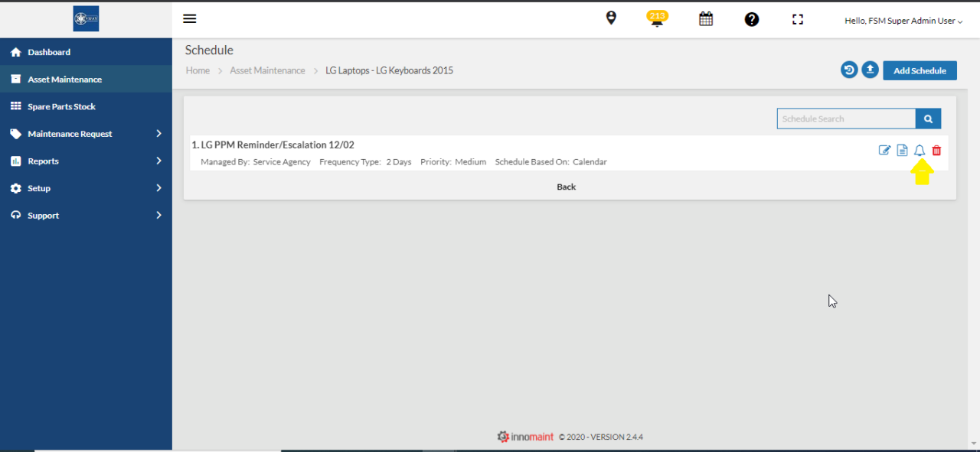This screenshot has height=452, width=980.
Task: Delete the LG PPM Reminder/Escalation schedule
Action: [936, 150]
